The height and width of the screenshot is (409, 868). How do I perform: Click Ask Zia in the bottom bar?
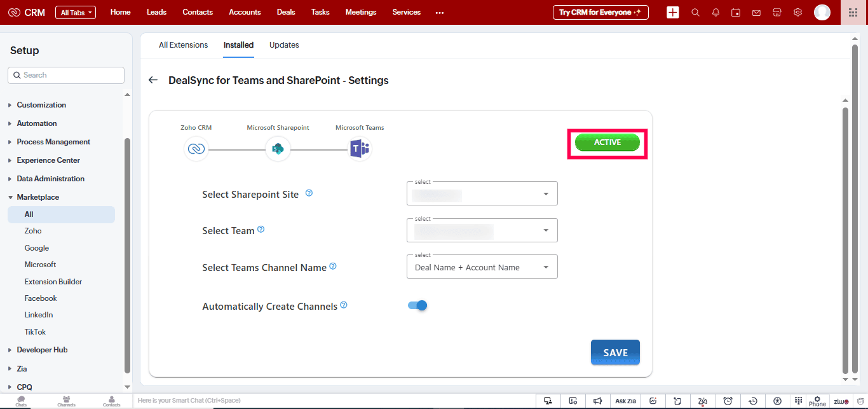pos(626,401)
